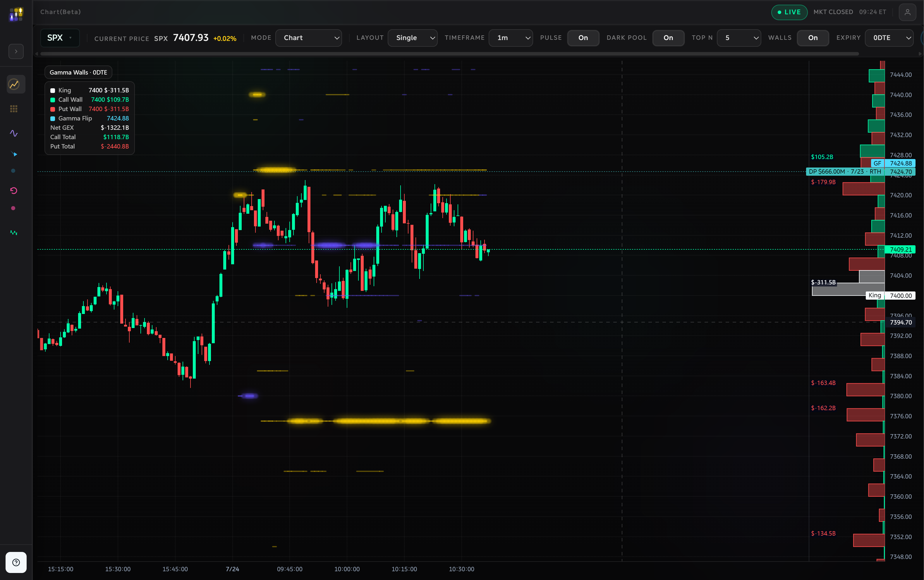
Task: Click the $-311.5B King bar label
Action: click(x=823, y=282)
